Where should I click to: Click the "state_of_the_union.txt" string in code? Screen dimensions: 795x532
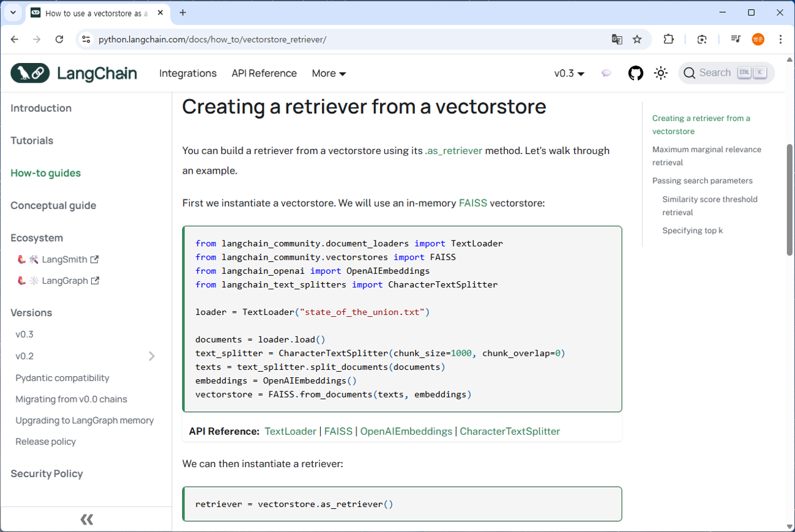tap(362, 312)
